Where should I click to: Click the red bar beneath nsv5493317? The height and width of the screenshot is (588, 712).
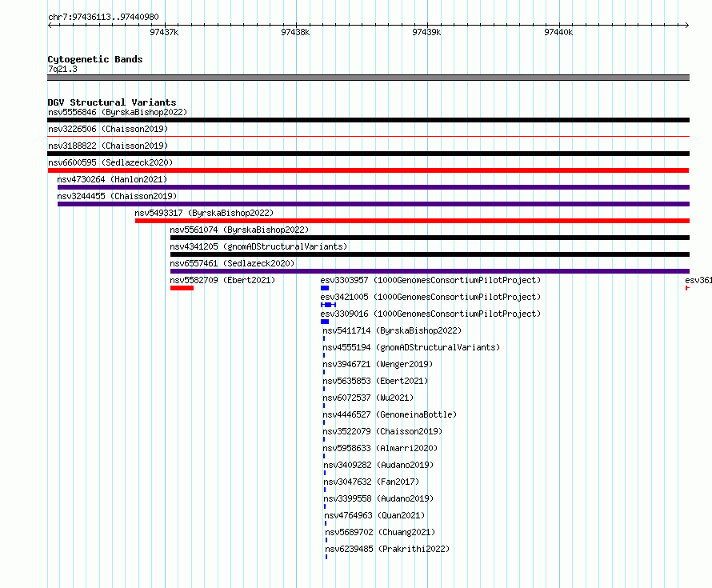(412, 221)
